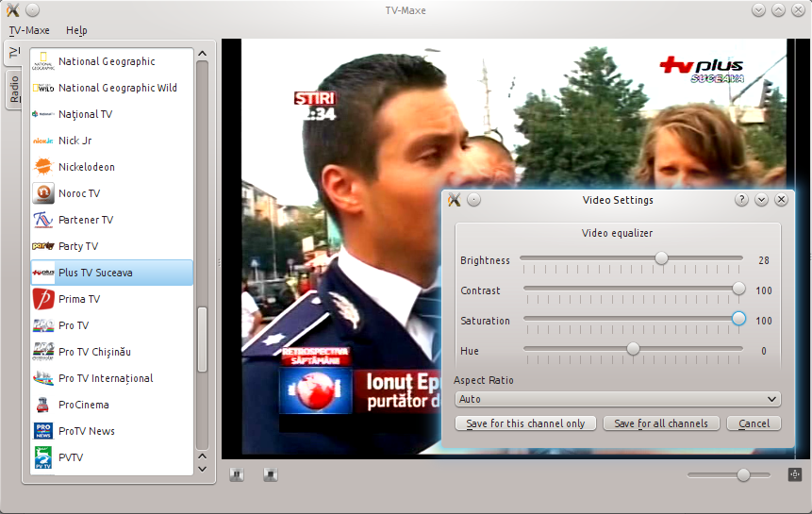Screen dimensions: 812x514
Task: Click the Național TV channel logo
Action: [x=43, y=114]
